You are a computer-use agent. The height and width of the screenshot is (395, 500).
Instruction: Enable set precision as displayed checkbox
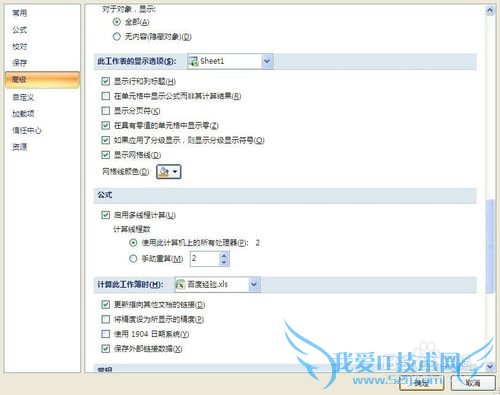click(106, 319)
